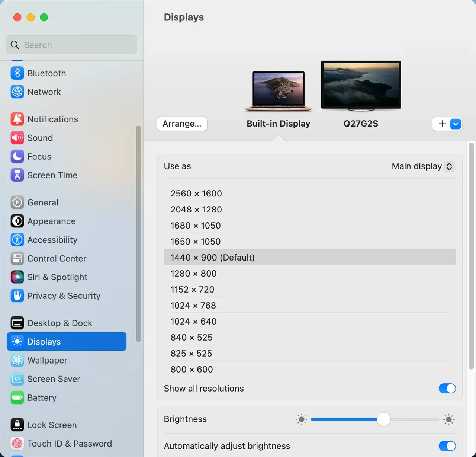Image resolution: width=476 pixels, height=457 pixels.
Task: Click the Displays pane vertical scrollbar
Action: (471, 256)
